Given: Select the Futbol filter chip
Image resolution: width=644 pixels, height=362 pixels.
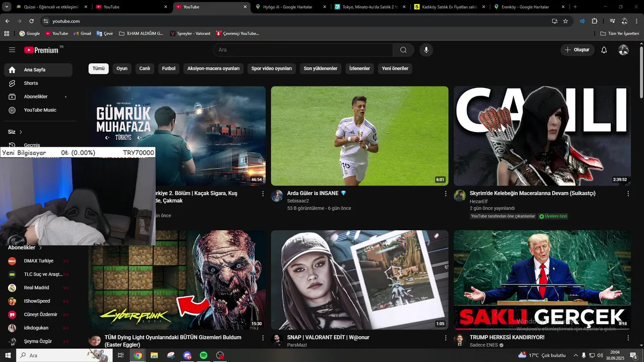Looking at the screenshot, I should (x=169, y=68).
